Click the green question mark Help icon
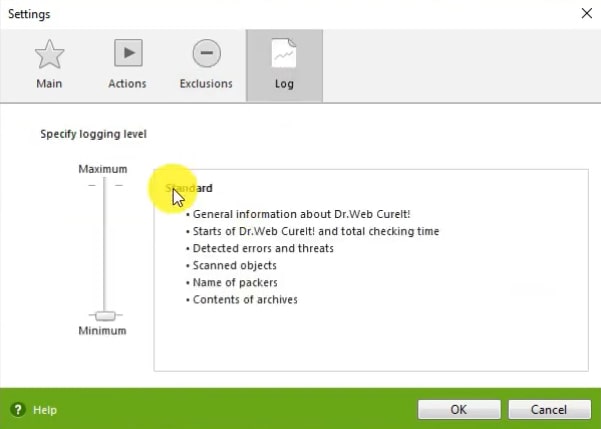 point(17,410)
